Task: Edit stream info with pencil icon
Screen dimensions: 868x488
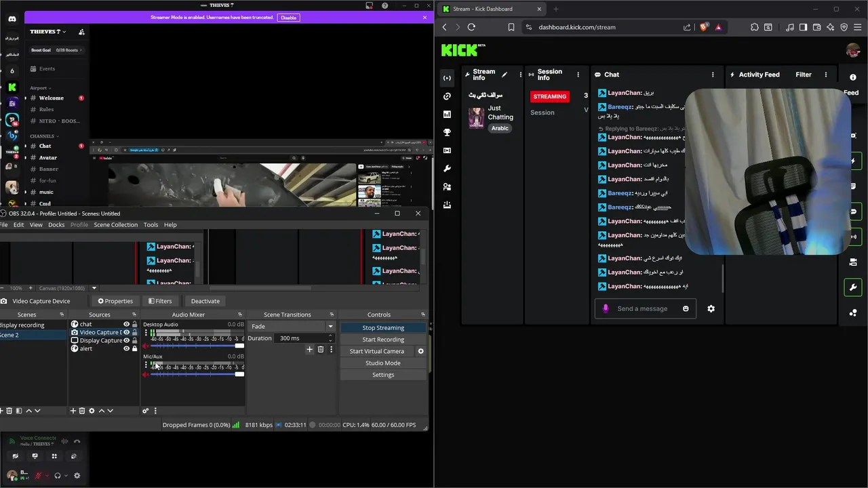Action: tap(504, 75)
